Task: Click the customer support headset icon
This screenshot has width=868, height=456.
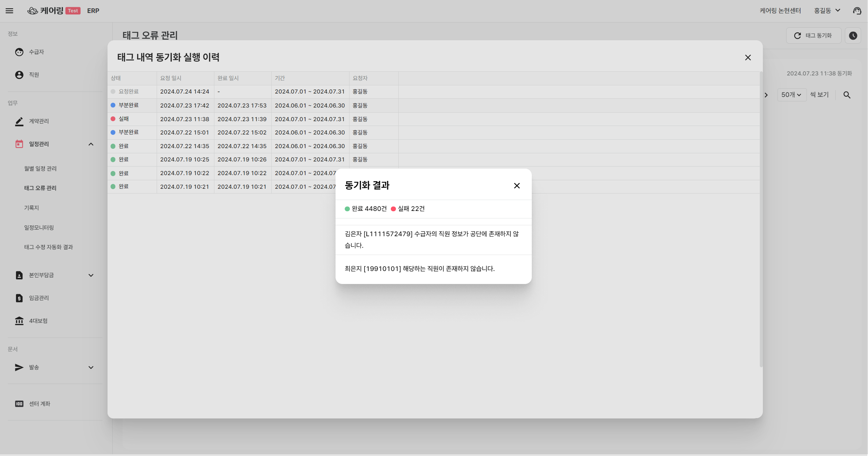Action: point(857,11)
